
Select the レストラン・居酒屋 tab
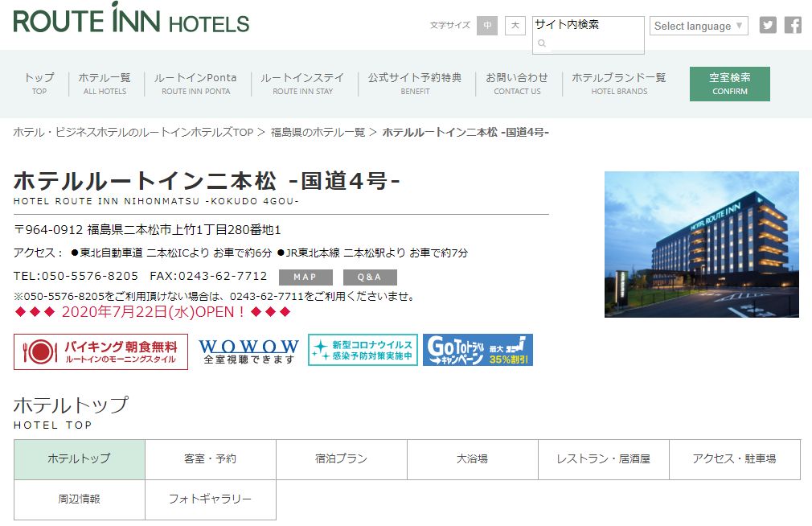[x=603, y=459]
